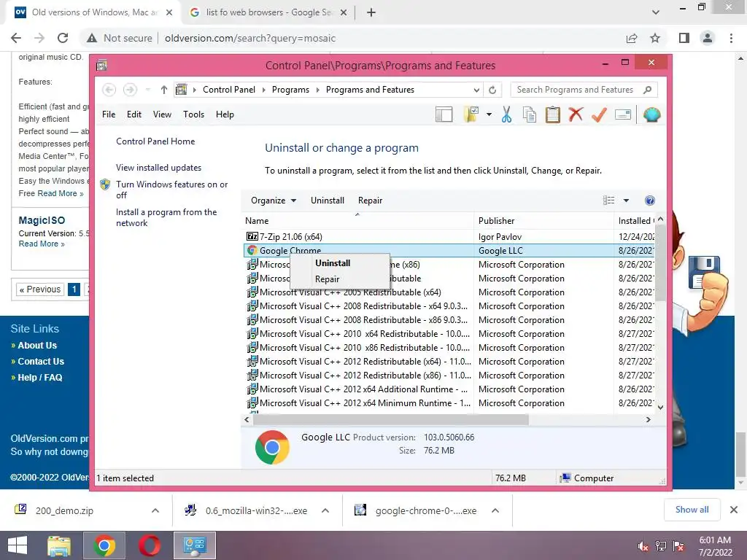Click the globe shell icon in toolbar
This screenshot has width=747, height=560.
651,114
